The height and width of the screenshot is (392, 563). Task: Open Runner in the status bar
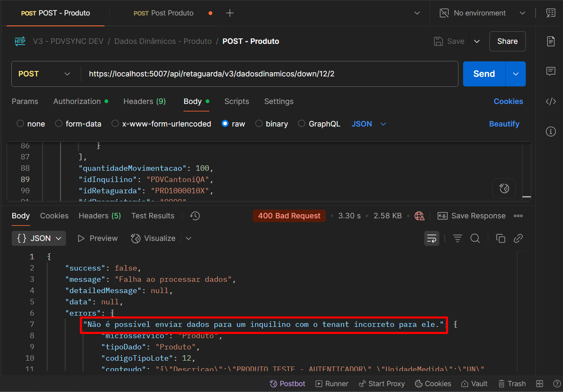click(332, 384)
